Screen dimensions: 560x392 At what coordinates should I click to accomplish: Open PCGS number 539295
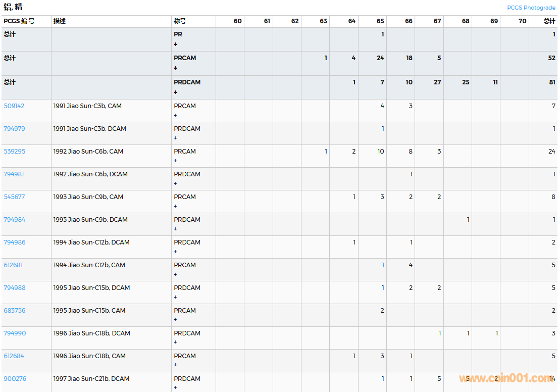click(x=14, y=152)
